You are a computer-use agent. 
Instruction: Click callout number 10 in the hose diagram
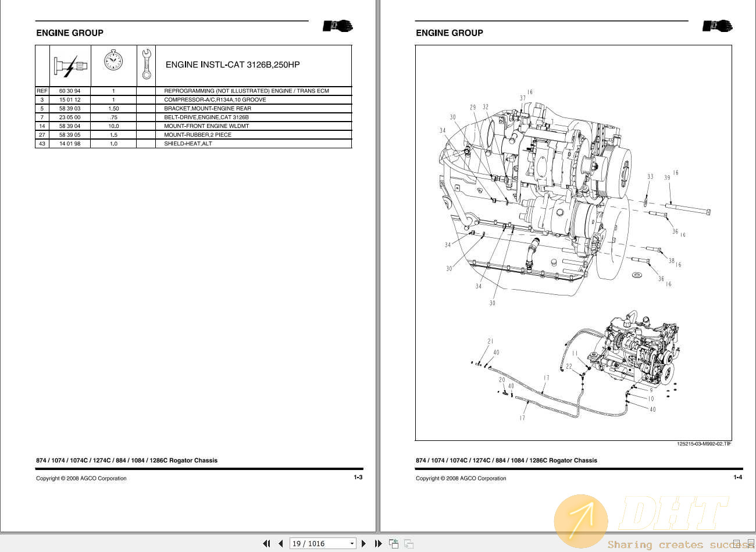tap(651, 398)
